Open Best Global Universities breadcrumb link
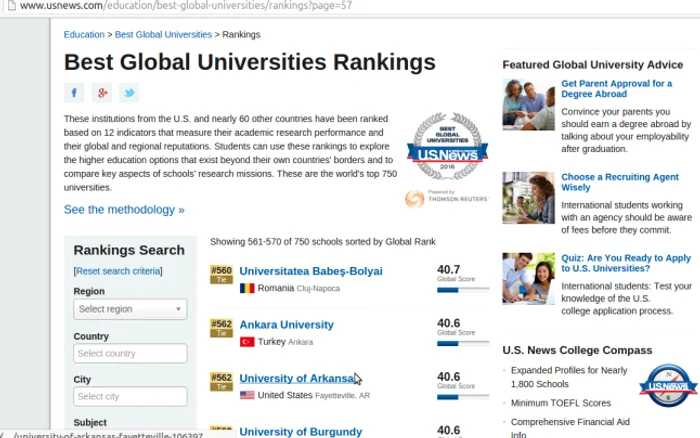 (163, 34)
